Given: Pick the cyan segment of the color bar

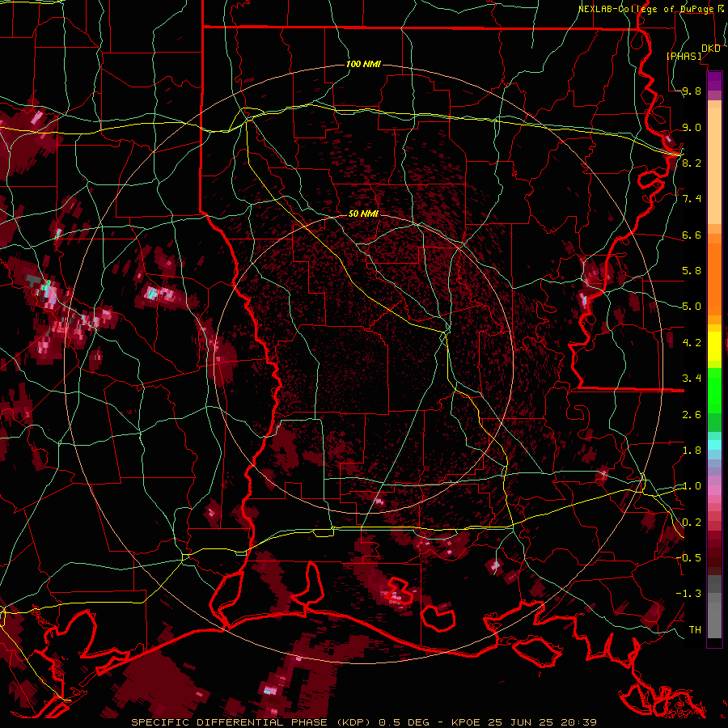Looking at the screenshot, I should click(714, 445).
